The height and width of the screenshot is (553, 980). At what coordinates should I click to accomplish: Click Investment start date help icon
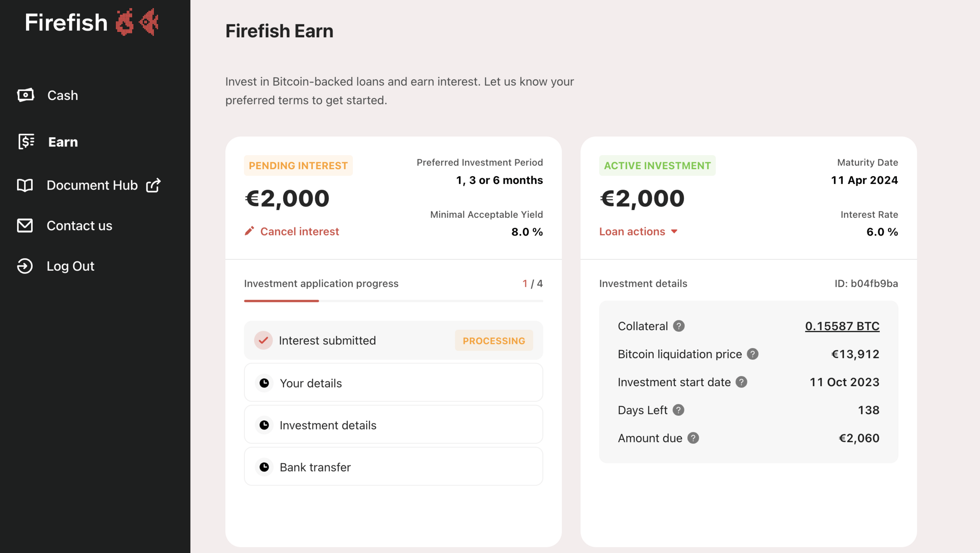click(x=741, y=382)
